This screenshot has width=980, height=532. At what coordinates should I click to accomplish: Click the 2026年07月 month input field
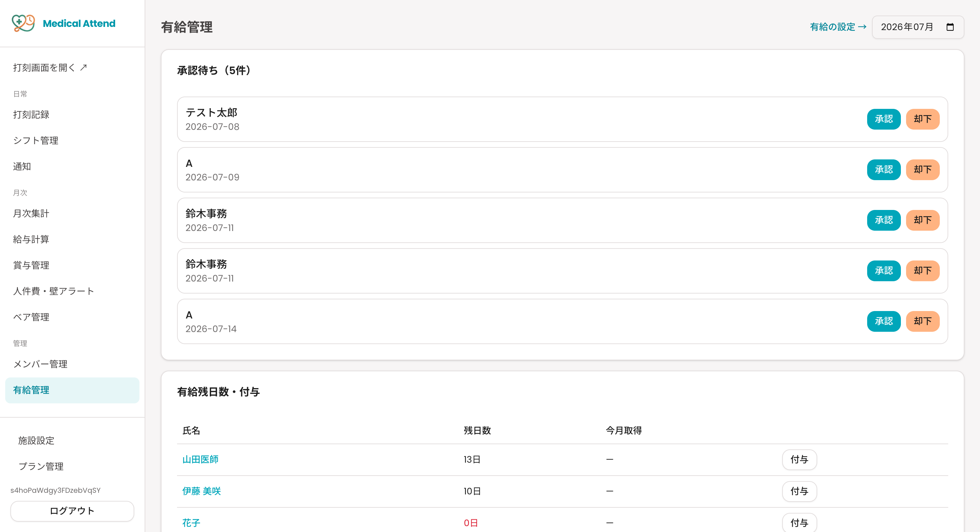coord(918,27)
